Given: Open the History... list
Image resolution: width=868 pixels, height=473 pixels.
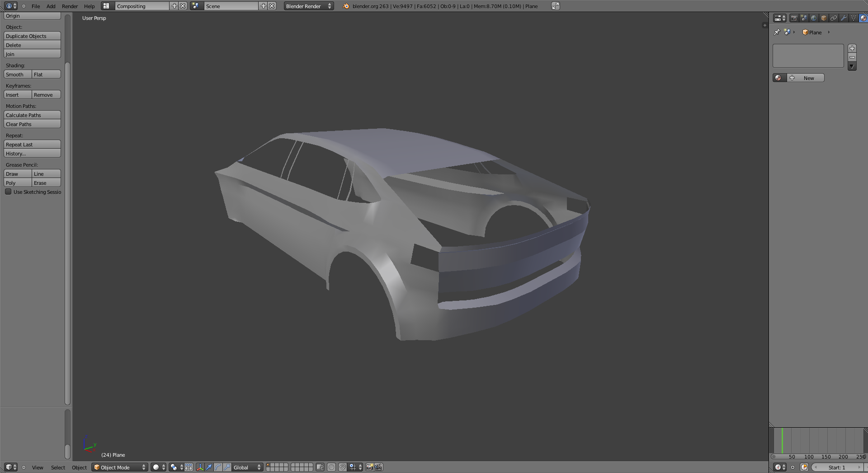Looking at the screenshot, I should (32, 154).
